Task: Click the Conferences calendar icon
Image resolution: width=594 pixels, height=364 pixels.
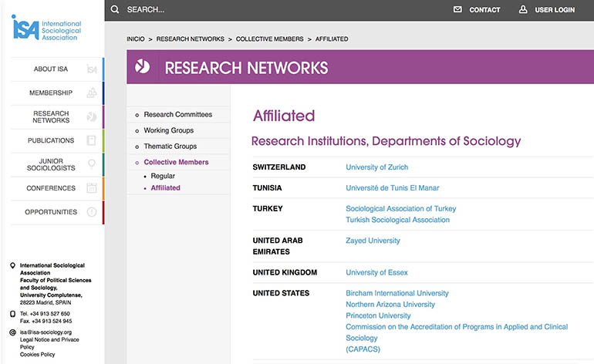Action: 92,188
